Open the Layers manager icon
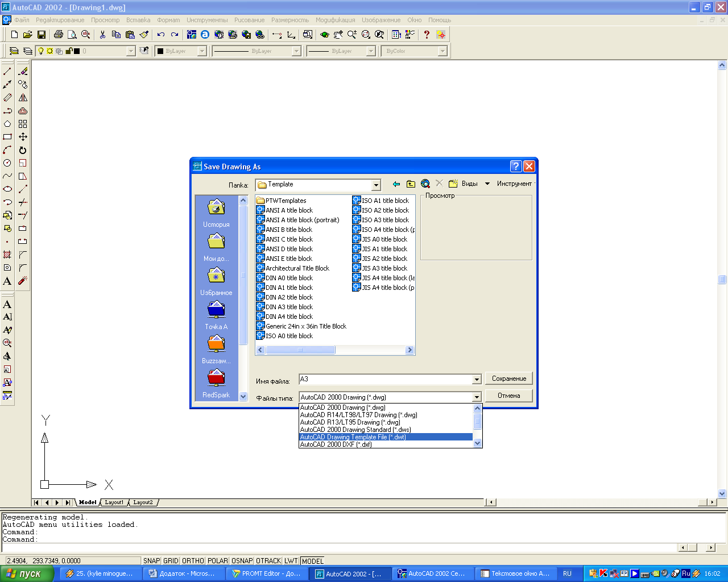728x582 pixels. 14,51
